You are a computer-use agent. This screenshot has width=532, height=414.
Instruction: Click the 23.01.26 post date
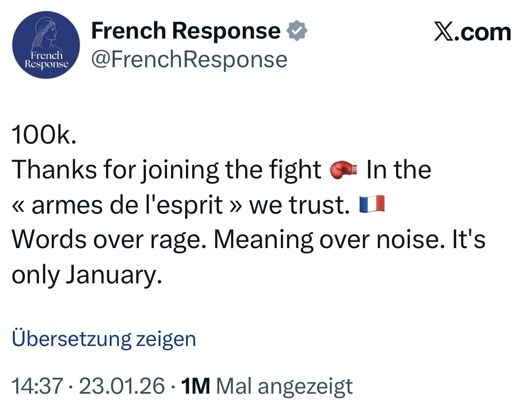(122, 386)
